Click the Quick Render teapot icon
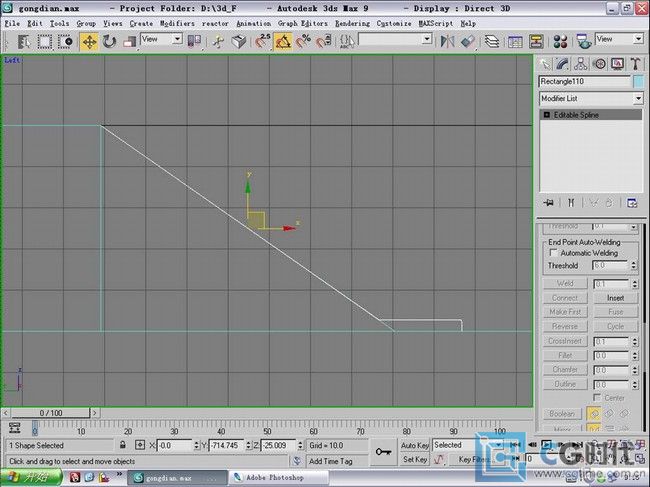This screenshot has height=487, width=650. [583, 41]
